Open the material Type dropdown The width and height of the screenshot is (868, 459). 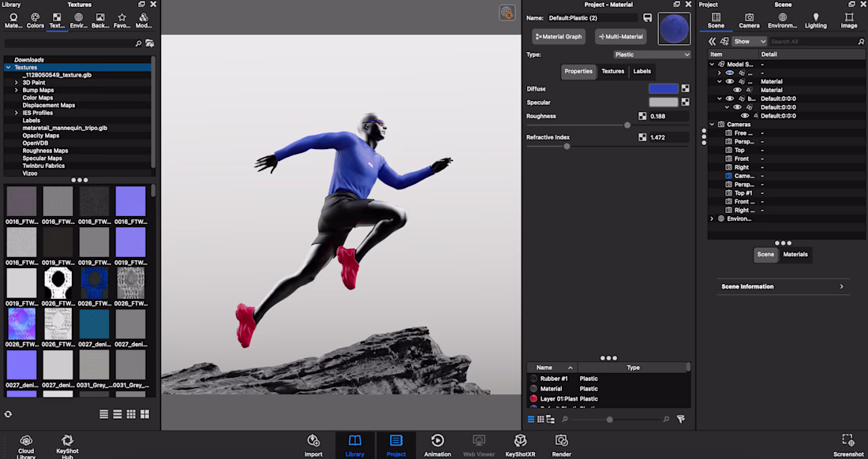point(652,54)
